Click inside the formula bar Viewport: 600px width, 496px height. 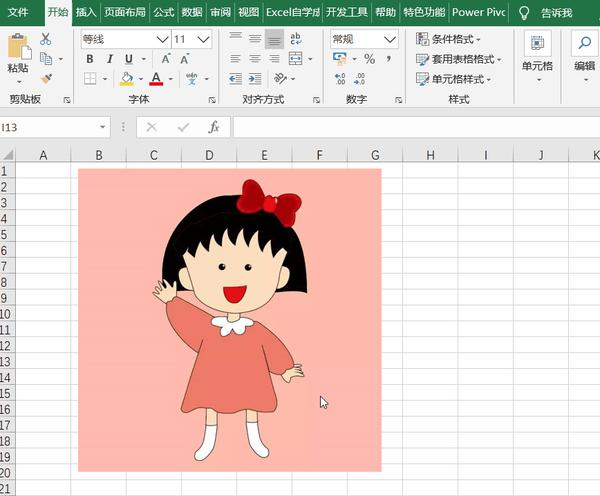click(416, 127)
